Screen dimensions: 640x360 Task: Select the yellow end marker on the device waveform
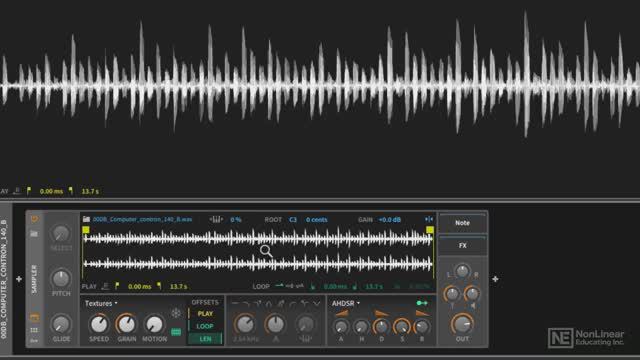[x=430, y=230]
